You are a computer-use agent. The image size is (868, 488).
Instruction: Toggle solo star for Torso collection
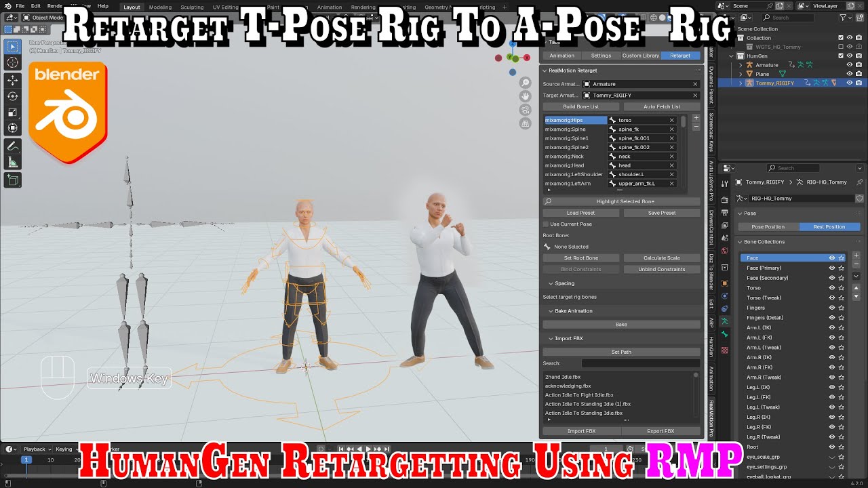[x=842, y=288]
